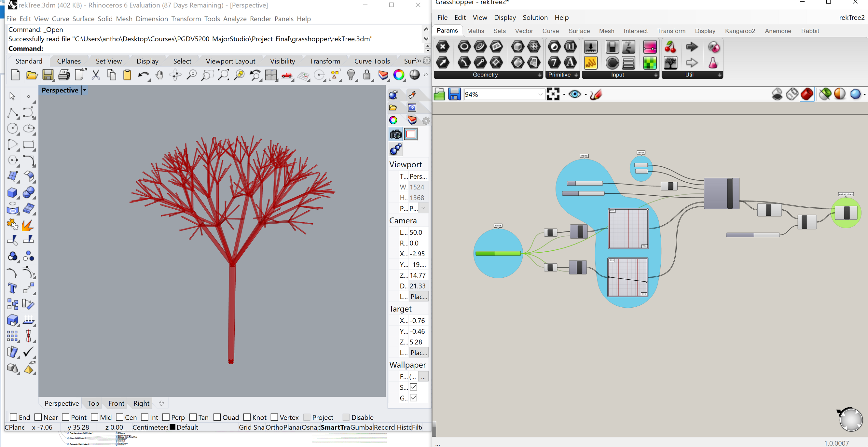The image size is (868, 447).
Task: Select the Text object tool in sidebar
Action: click(x=12, y=288)
